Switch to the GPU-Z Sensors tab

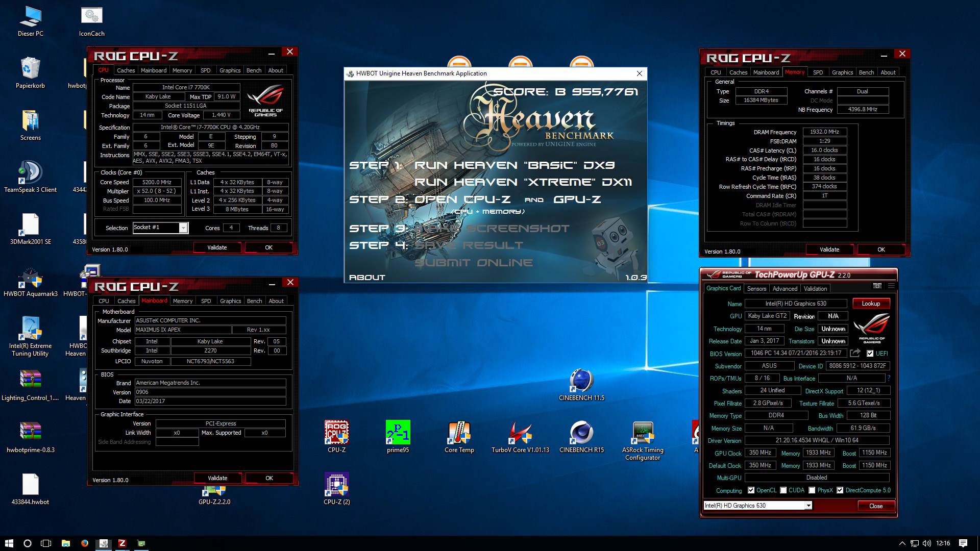coord(756,289)
